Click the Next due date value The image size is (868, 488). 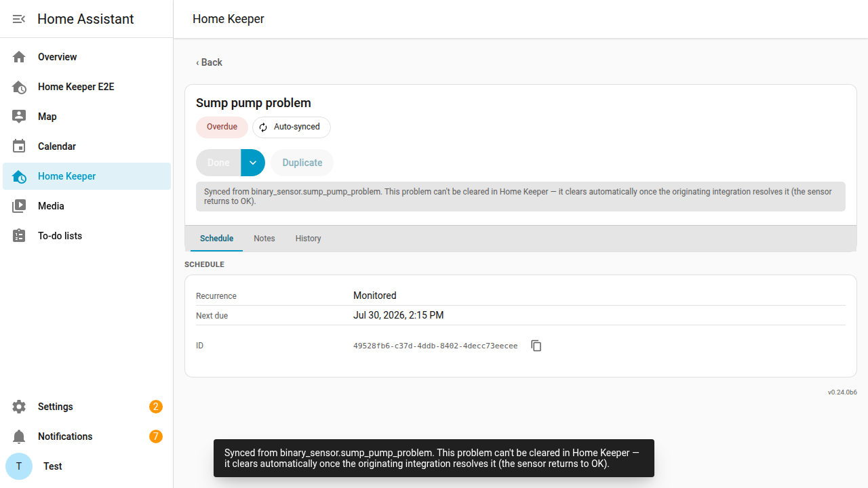(399, 315)
